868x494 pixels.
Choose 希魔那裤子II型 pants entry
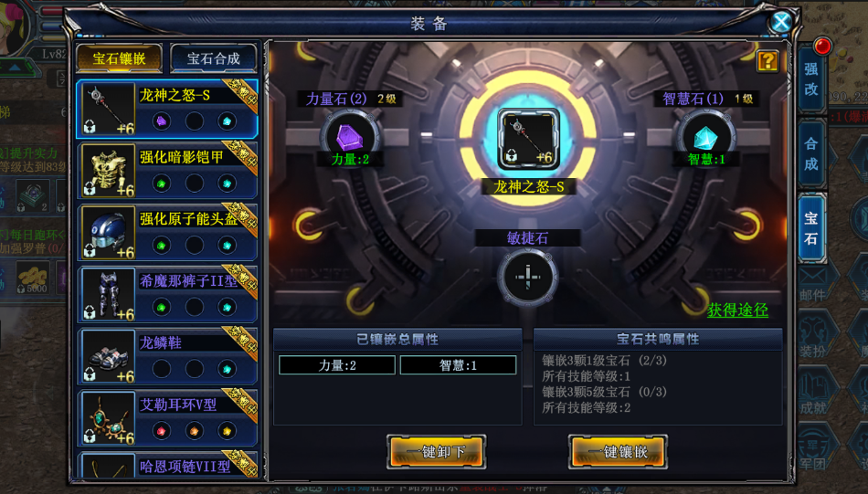(167, 294)
